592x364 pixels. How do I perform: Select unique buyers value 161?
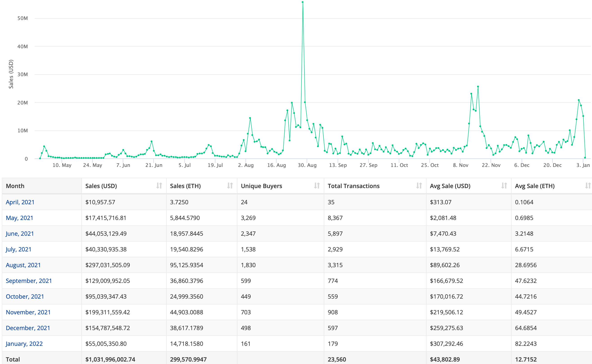point(246,344)
